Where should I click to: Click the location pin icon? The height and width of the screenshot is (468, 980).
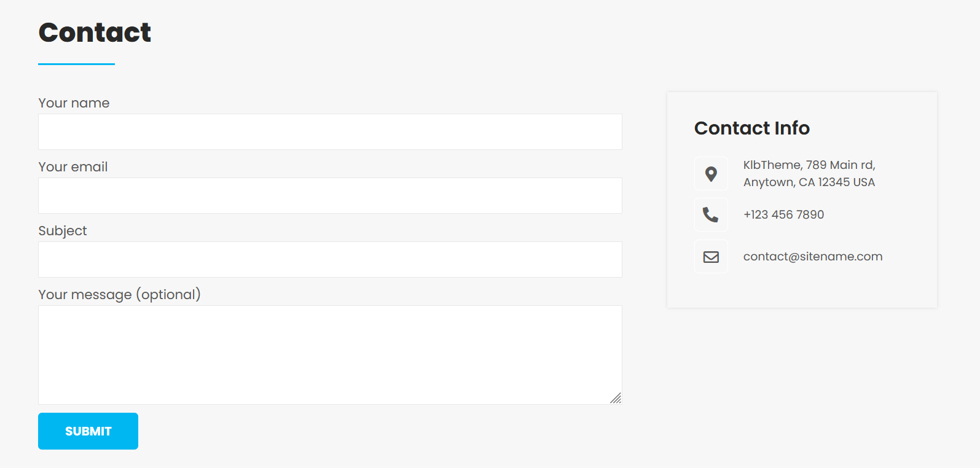(711, 174)
